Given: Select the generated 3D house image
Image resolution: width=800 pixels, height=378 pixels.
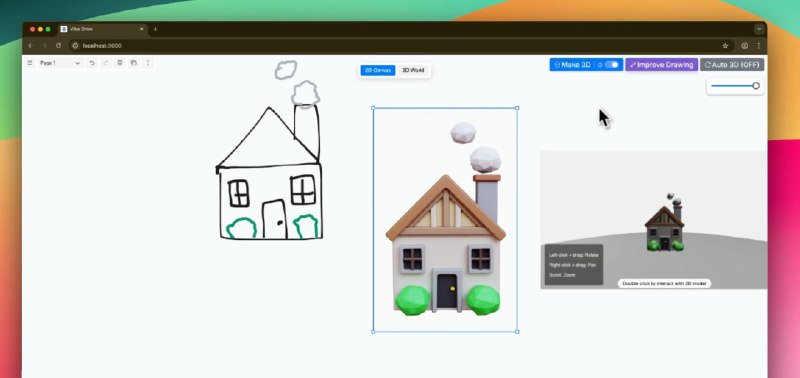Looking at the screenshot, I should coord(445,220).
